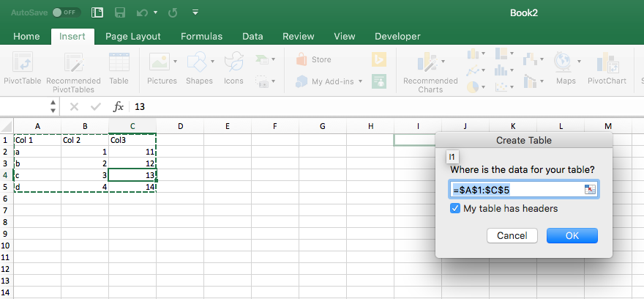Click the Maps chart icon
The width and height of the screenshot is (644, 299).
pos(564,67)
